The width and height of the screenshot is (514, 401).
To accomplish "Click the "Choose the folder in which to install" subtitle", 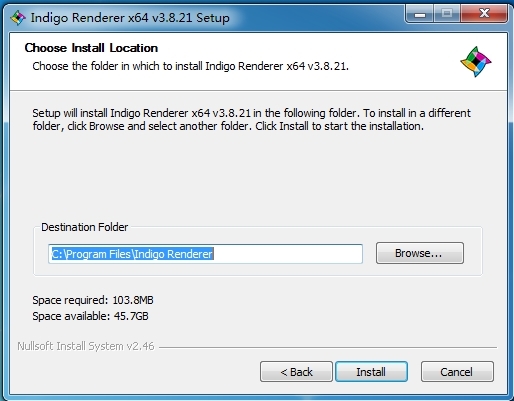I will (190, 66).
